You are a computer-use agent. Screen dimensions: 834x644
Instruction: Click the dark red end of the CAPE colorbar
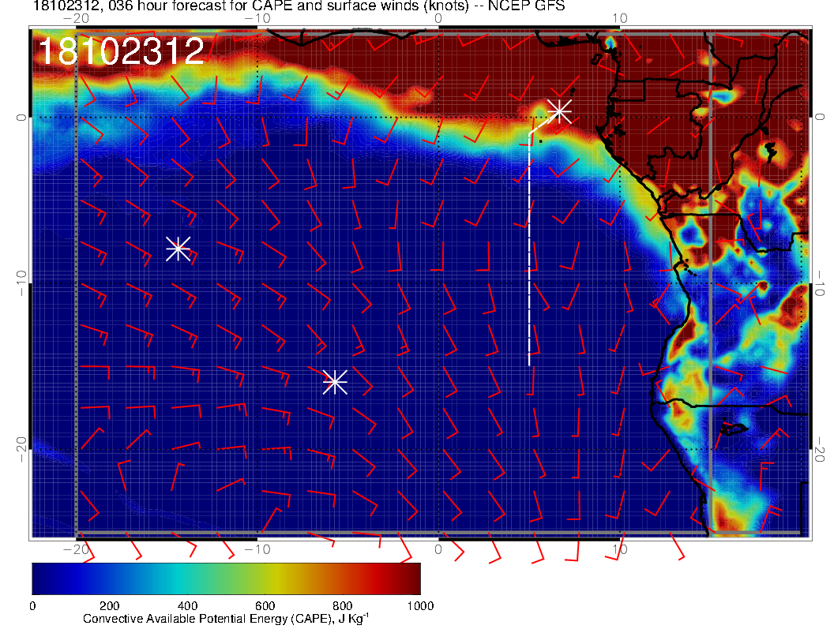click(x=412, y=578)
